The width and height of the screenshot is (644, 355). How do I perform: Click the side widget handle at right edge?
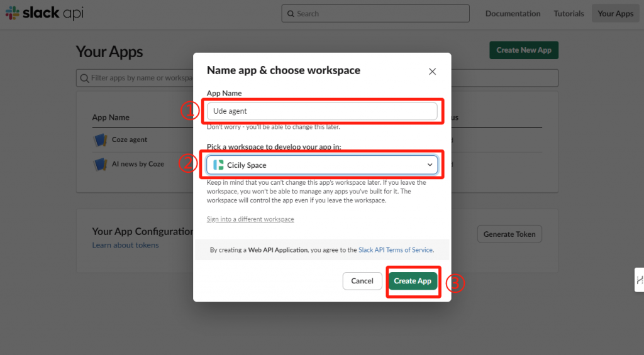coord(639,280)
